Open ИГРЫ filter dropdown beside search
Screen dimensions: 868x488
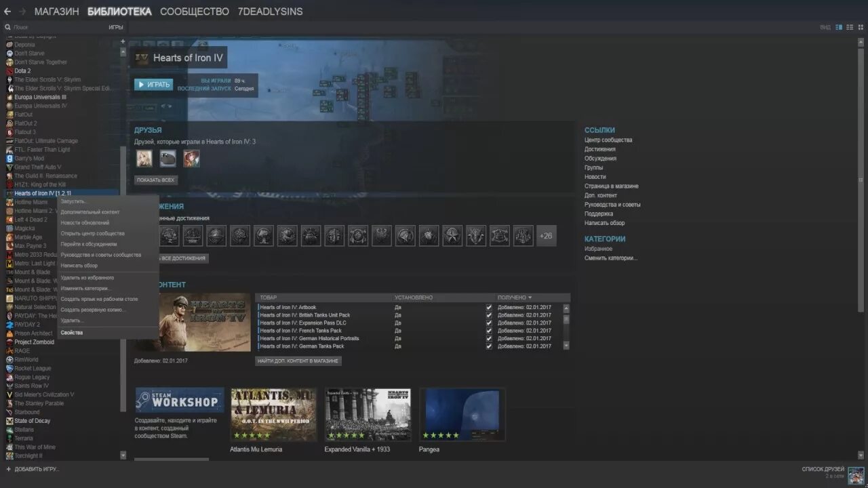[116, 27]
